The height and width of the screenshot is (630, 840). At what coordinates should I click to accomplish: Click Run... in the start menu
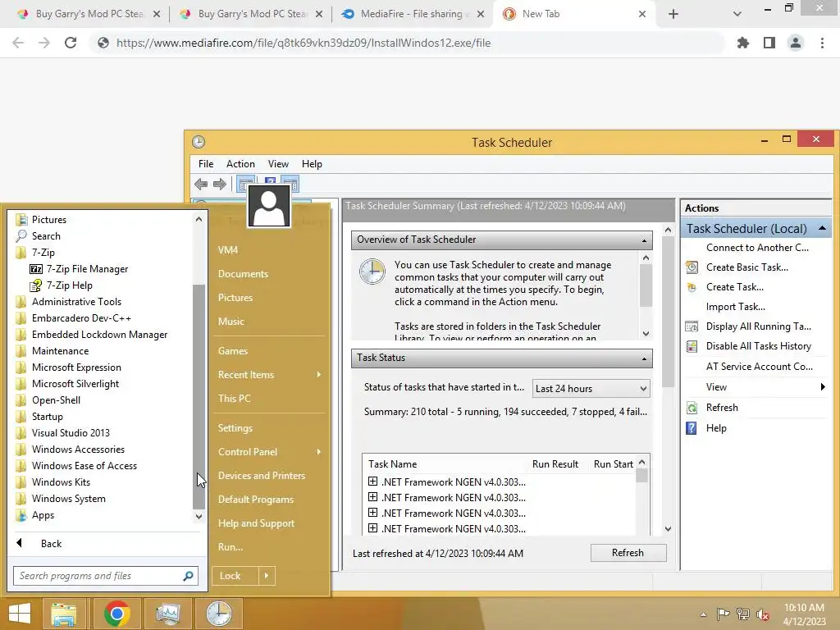pos(231,547)
